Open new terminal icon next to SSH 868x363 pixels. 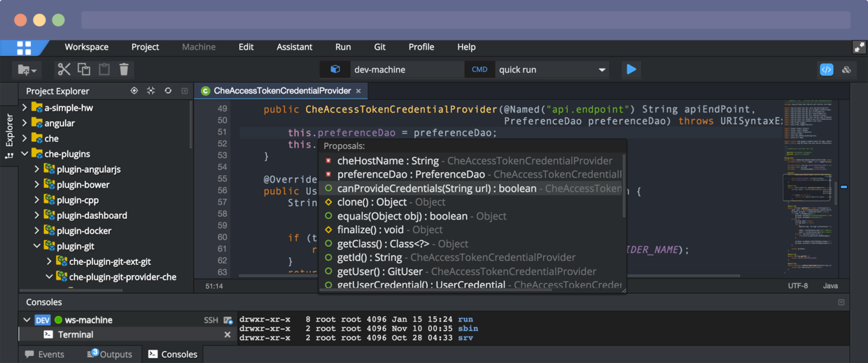(228, 320)
